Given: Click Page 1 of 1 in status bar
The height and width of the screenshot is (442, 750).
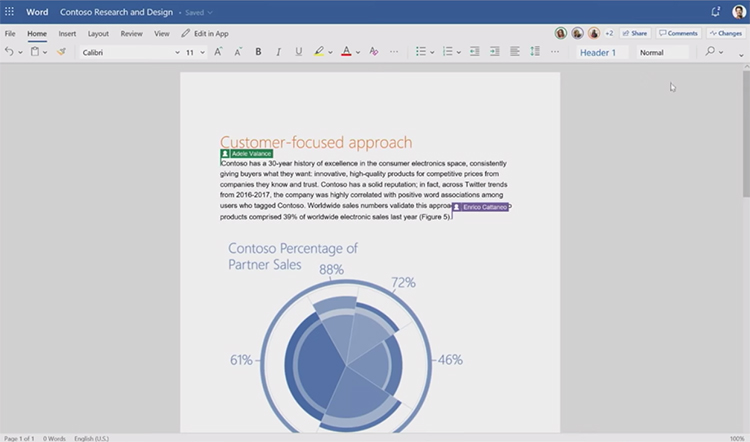Looking at the screenshot, I should pos(19,438).
